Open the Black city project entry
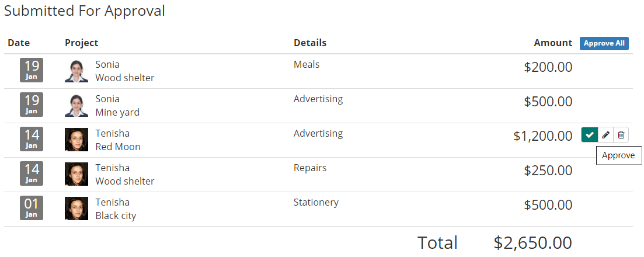Viewport: 644px width, 257px height. [116, 216]
